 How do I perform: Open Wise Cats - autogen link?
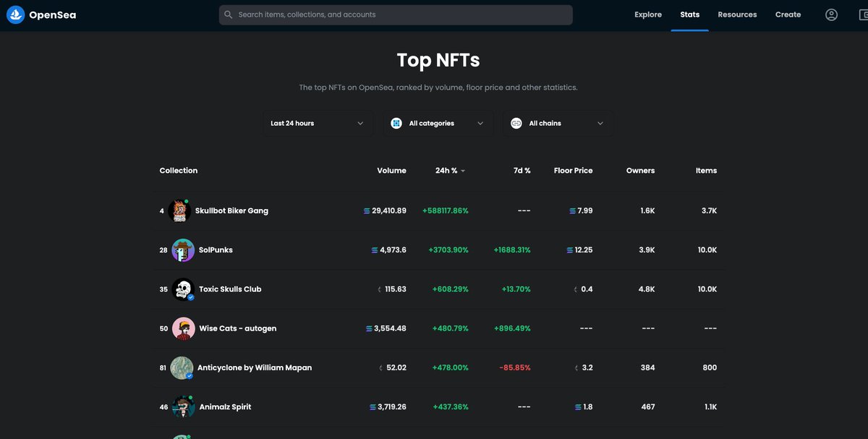click(x=237, y=328)
